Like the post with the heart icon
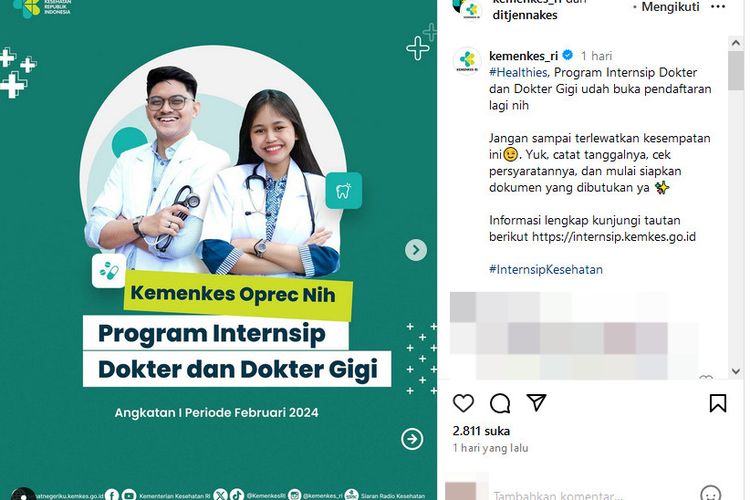 coord(463,403)
